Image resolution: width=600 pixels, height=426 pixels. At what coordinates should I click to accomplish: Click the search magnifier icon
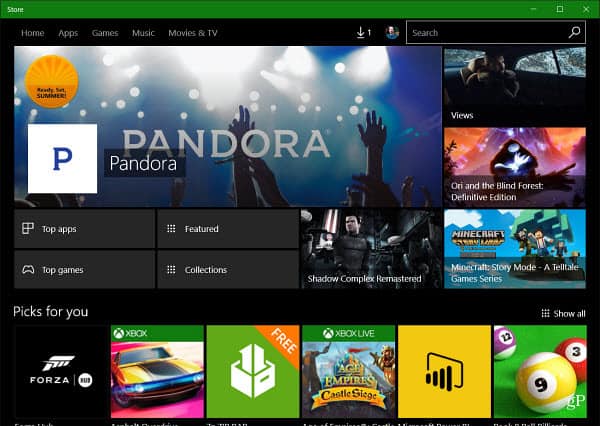[x=574, y=33]
